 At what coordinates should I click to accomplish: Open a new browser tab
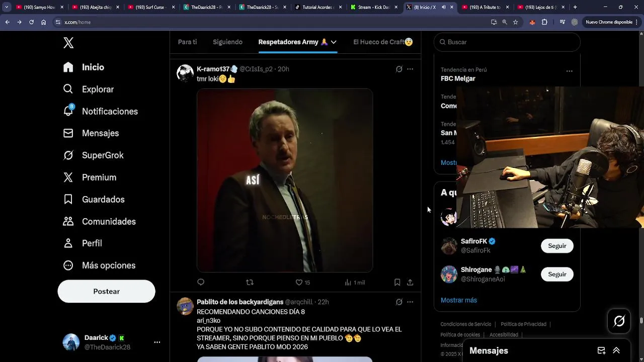coord(575,7)
